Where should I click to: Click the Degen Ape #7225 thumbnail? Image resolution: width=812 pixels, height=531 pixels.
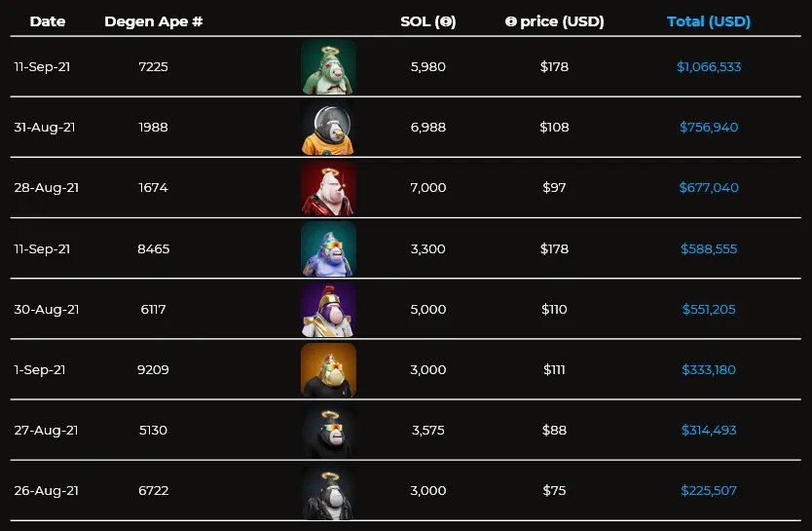[328, 67]
